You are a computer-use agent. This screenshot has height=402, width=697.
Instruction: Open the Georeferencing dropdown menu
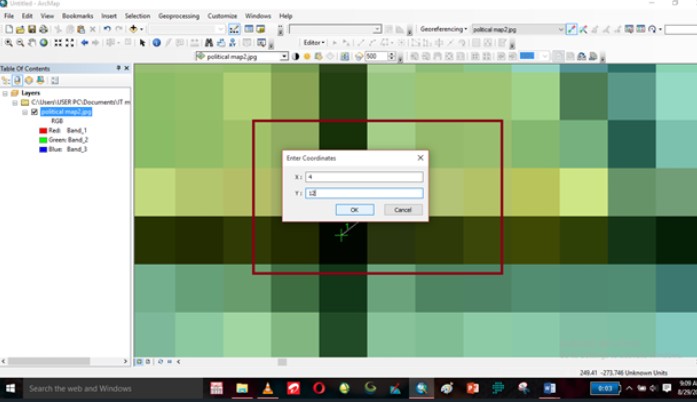[x=443, y=29]
